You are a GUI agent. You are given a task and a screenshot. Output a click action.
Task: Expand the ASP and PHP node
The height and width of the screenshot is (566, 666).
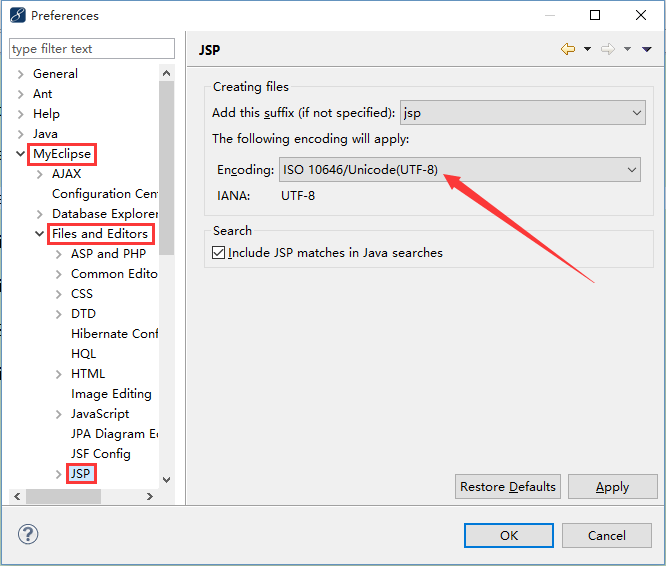(x=59, y=254)
